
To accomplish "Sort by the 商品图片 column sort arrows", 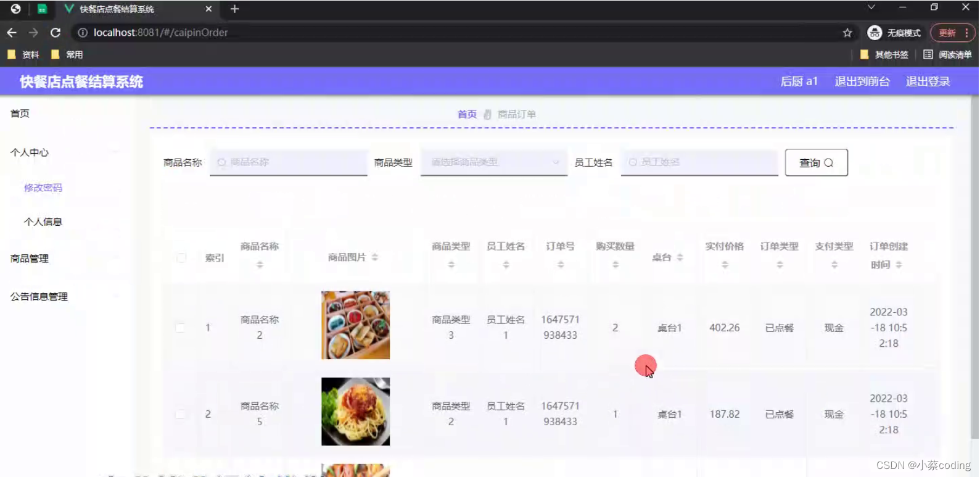I will coord(375,257).
